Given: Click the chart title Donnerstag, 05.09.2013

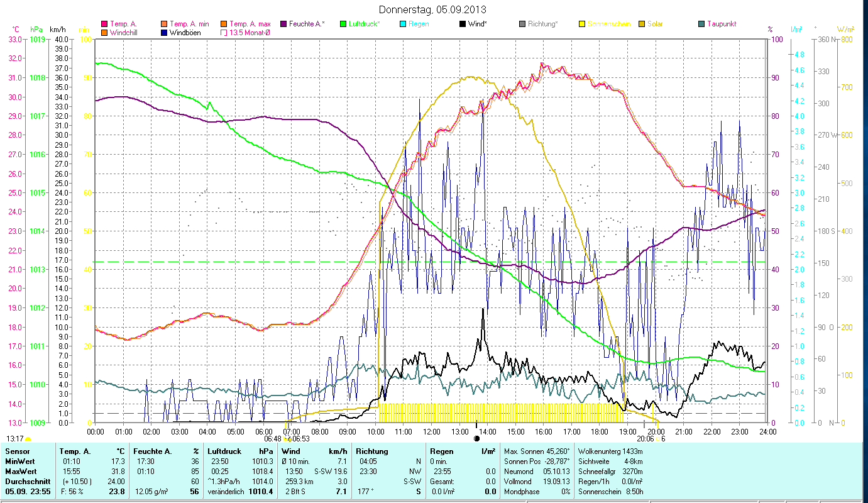Looking at the screenshot, I should (x=433, y=9).
